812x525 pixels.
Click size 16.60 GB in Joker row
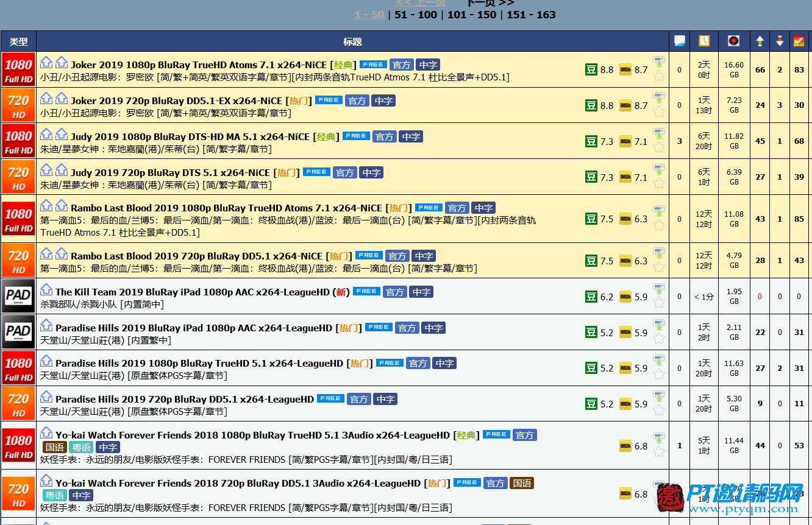734,69
